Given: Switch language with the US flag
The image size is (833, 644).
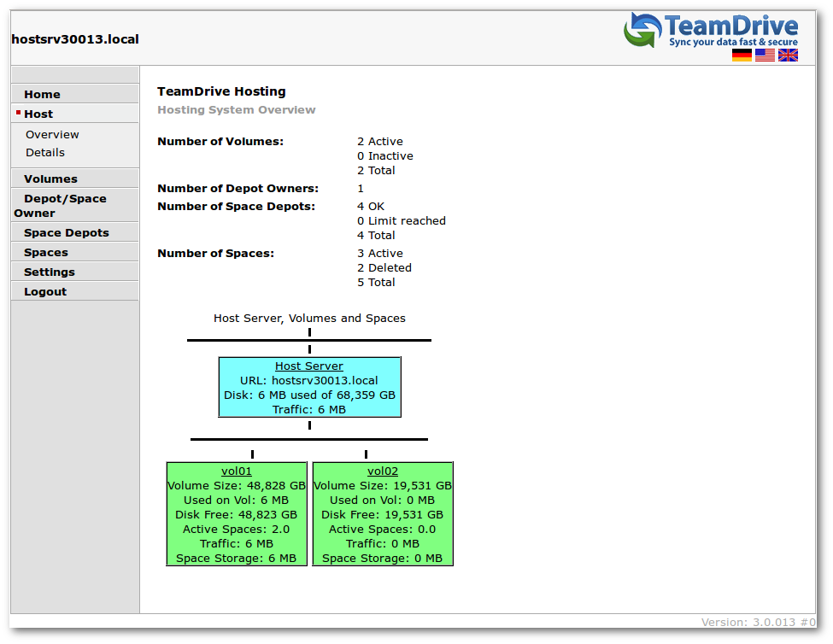Looking at the screenshot, I should click(765, 56).
